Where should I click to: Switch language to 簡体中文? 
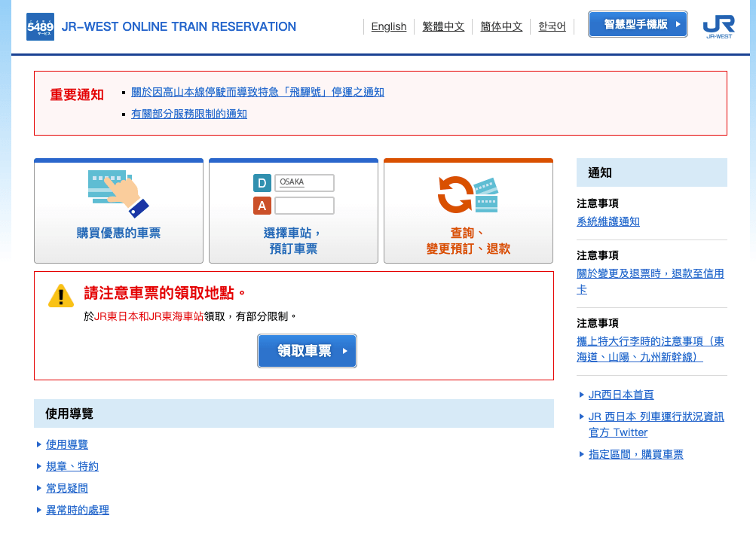tap(501, 26)
